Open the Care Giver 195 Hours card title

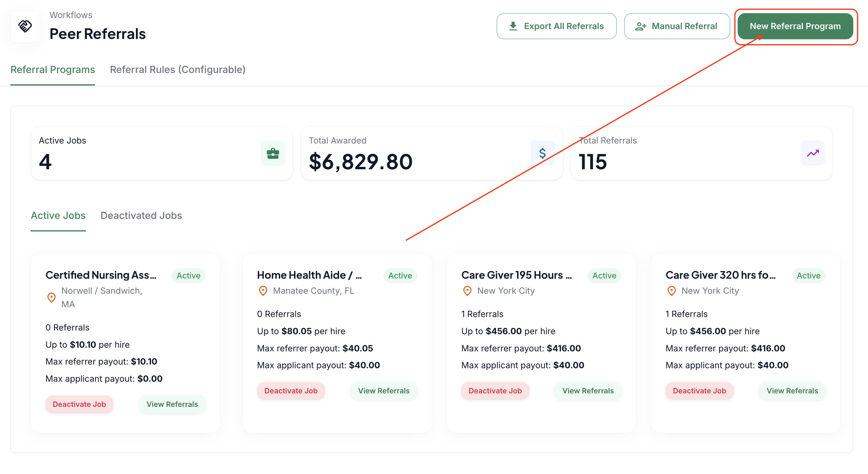point(516,275)
